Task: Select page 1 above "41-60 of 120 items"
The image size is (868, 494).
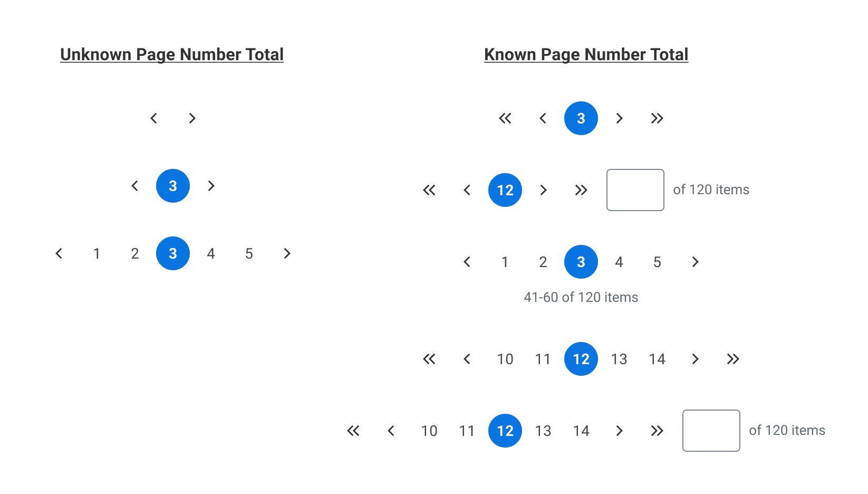Action: click(505, 262)
